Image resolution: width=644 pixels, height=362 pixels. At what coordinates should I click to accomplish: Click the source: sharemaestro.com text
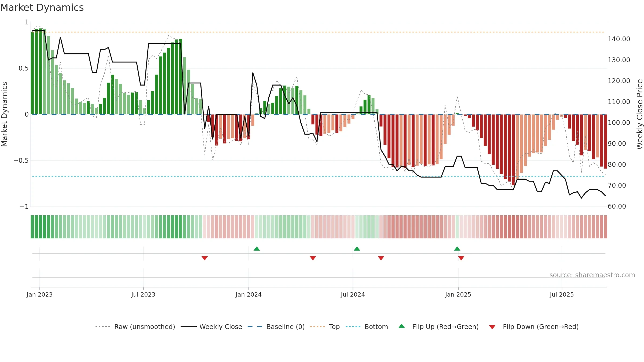(x=592, y=275)
